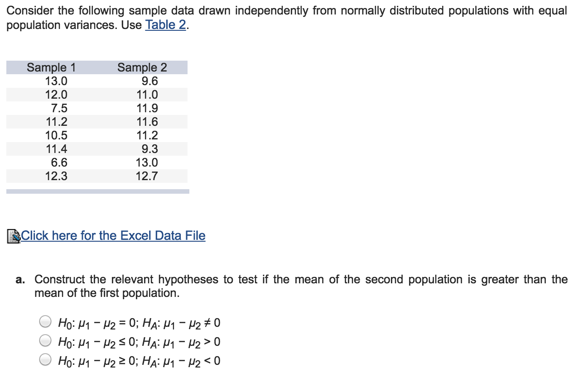This screenshot has height=382, width=588.
Task: Click the value 13.0 in Sample 2
Action: coord(146,162)
